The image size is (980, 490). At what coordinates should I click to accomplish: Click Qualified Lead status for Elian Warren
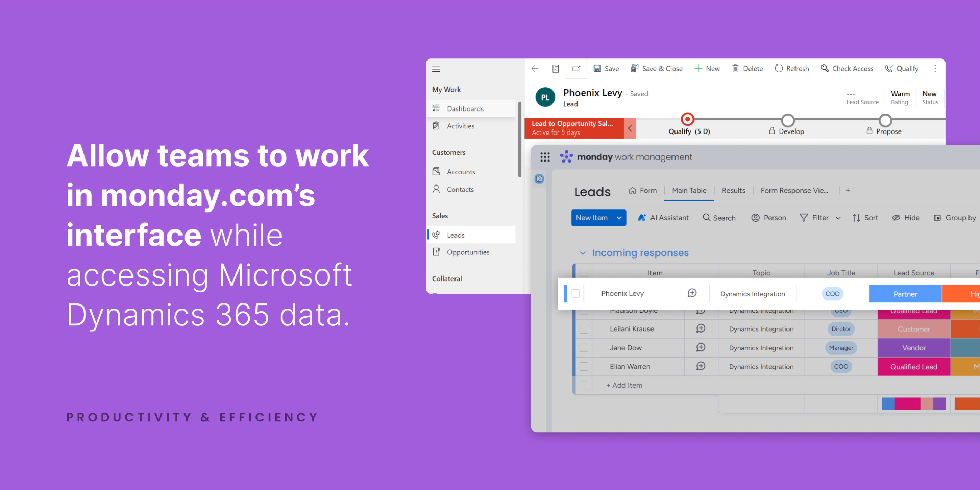(914, 367)
